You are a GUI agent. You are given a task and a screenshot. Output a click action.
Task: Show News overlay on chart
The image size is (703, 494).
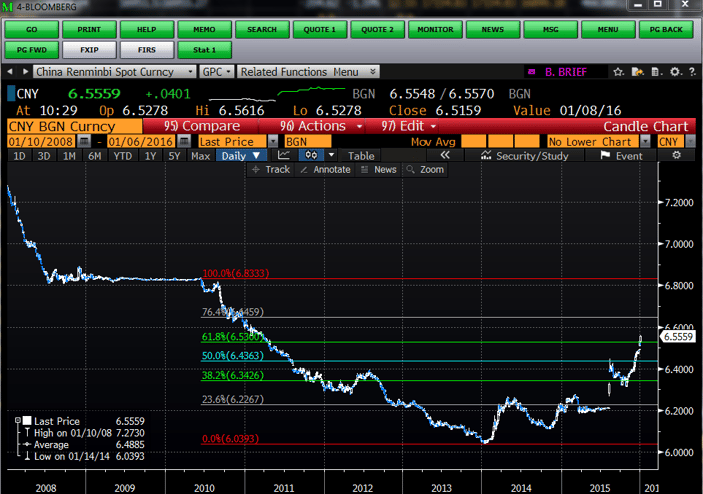380,170
